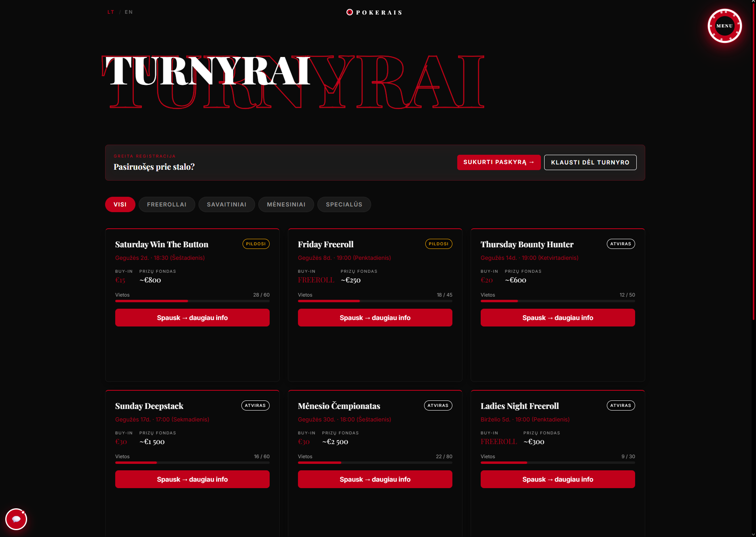This screenshot has height=537, width=756.
Task: Click the Pildosi badge on Friday Freeroll
Action: pyautogui.click(x=439, y=244)
